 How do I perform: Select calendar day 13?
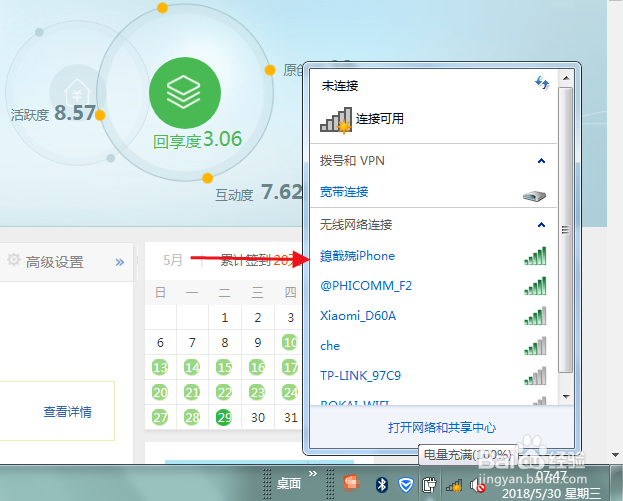pos(160,368)
